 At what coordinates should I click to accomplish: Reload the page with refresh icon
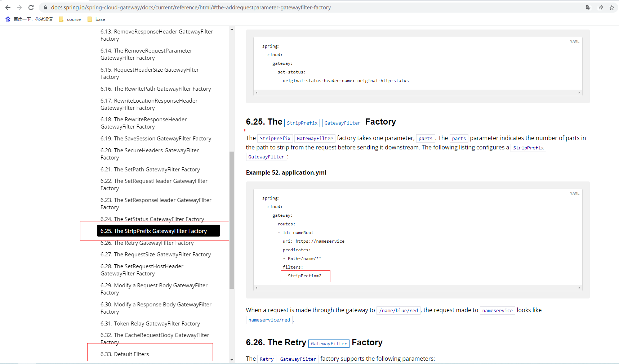tap(31, 8)
